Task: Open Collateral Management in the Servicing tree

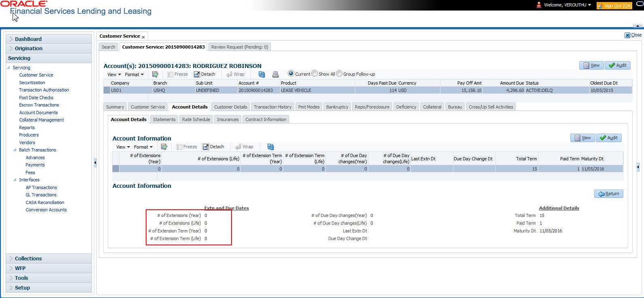Action: [41, 120]
